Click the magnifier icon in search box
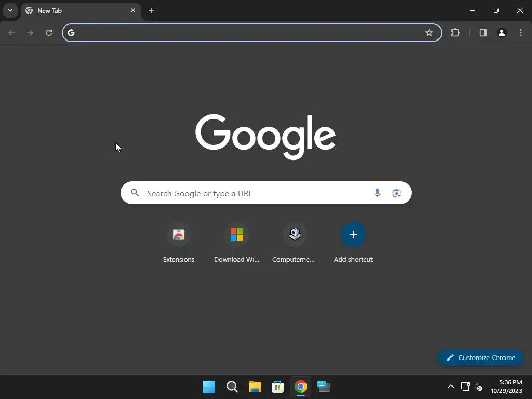The height and width of the screenshot is (399, 532). tap(135, 193)
